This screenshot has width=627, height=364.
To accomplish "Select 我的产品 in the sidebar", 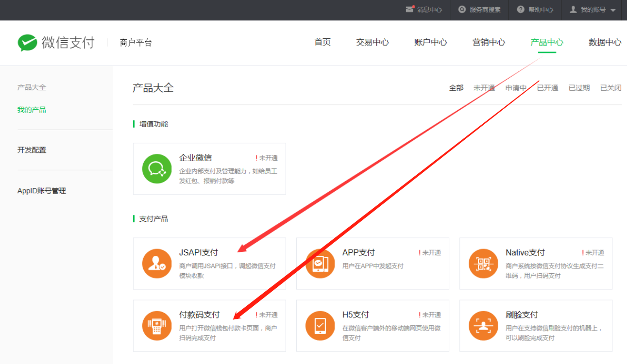I will [x=32, y=110].
